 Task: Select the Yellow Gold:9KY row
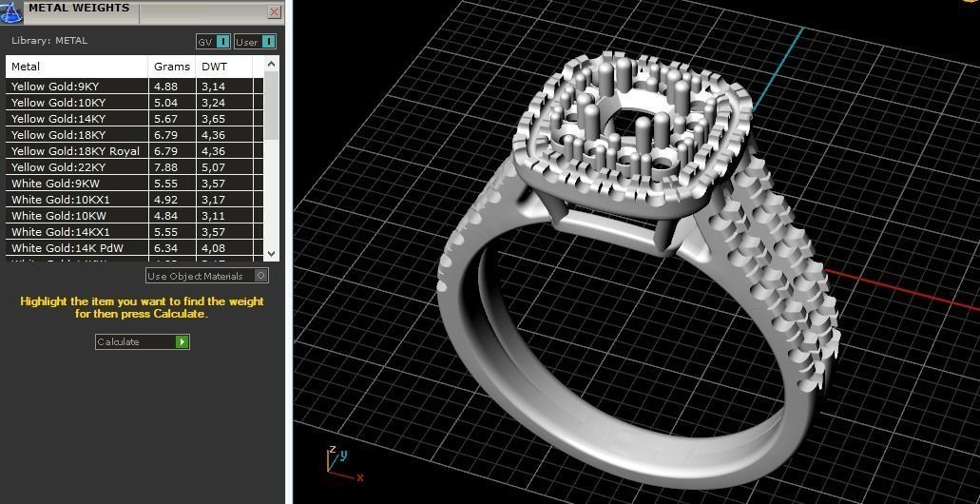coord(135,87)
